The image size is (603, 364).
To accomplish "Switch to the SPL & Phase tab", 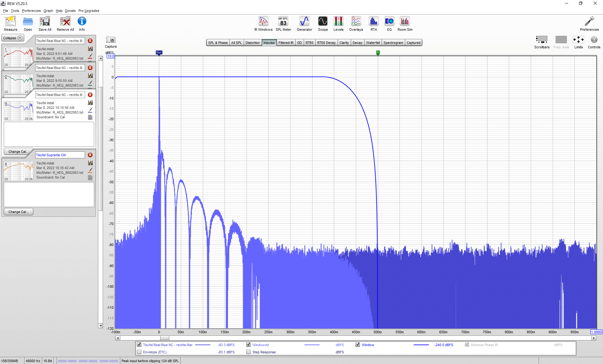I will tap(218, 43).
